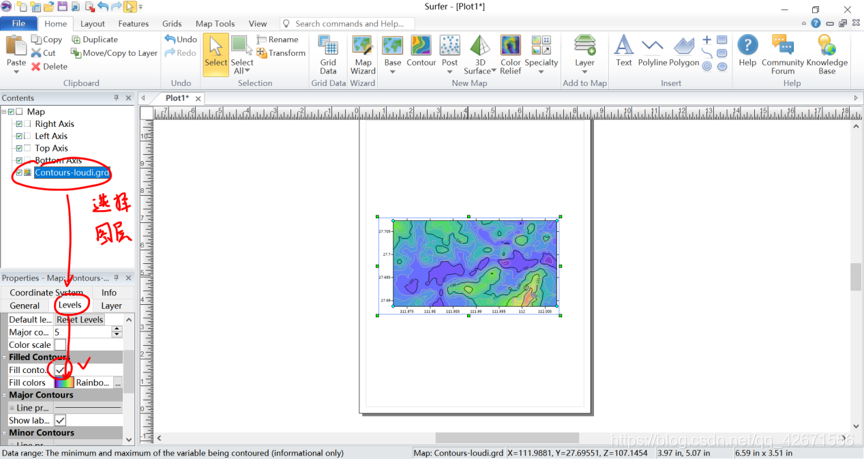Open the General properties tab
The height and width of the screenshot is (459, 864).
click(25, 306)
